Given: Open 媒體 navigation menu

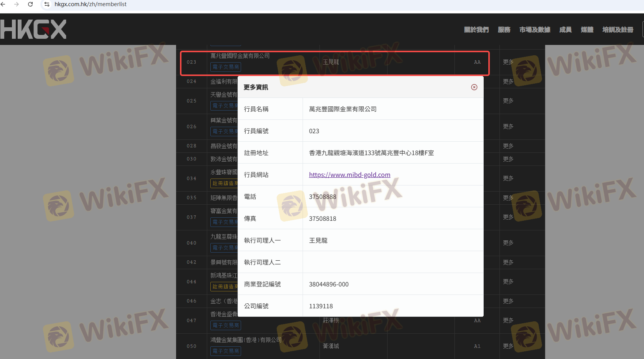Looking at the screenshot, I should 587,30.
